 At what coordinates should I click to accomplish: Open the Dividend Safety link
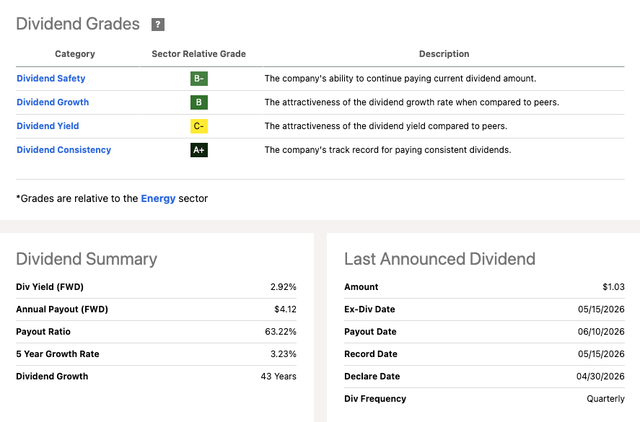[51, 78]
